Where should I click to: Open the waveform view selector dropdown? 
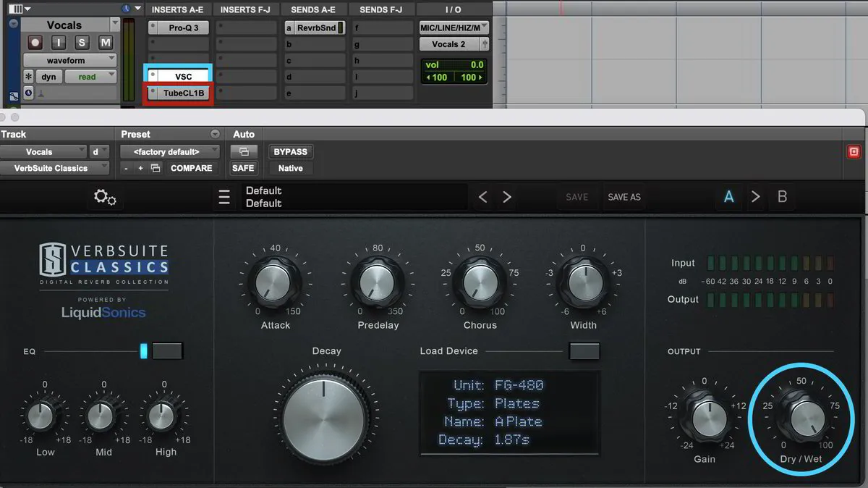(69, 61)
